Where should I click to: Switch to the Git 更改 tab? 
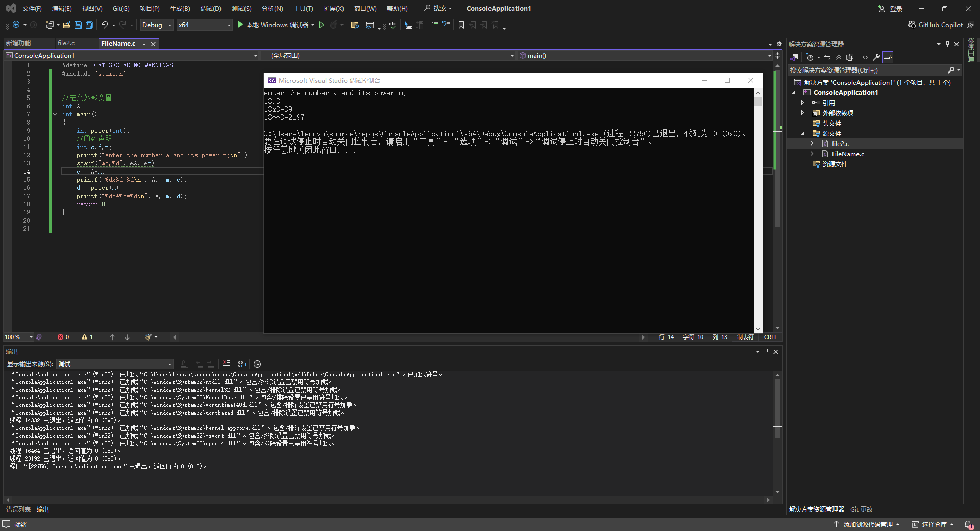click(862, 510)
